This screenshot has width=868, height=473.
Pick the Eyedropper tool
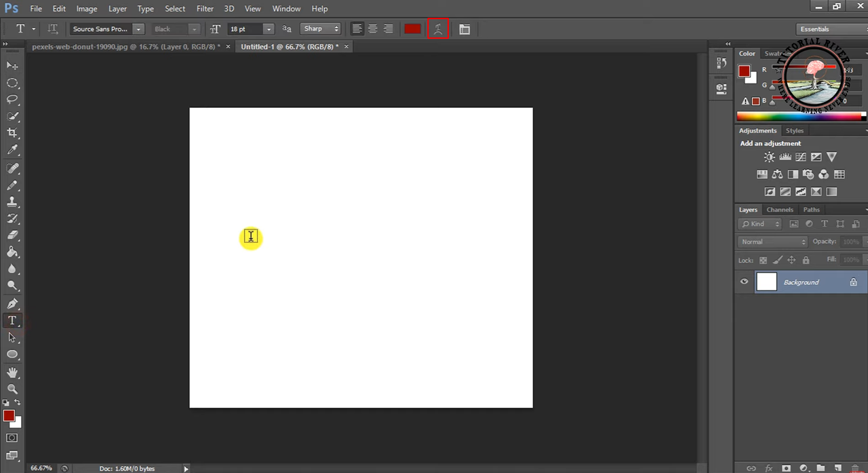pyautogui.click(x=12, y=151)
